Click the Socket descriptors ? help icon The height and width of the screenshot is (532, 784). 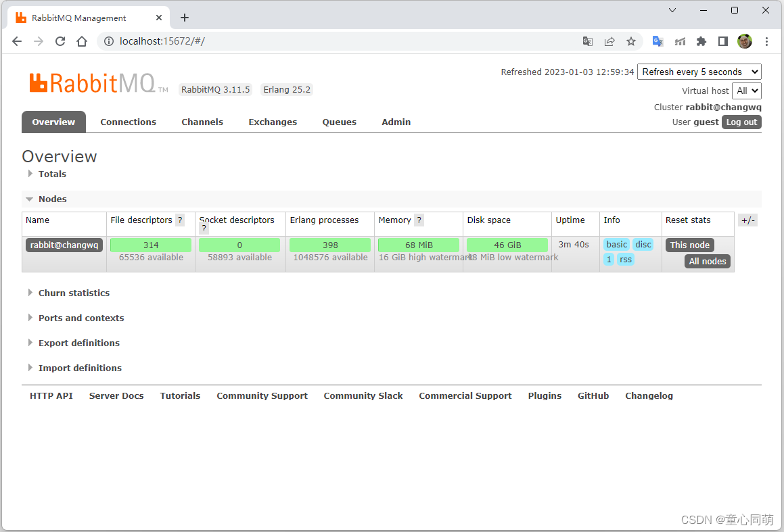tap(204, 228)
